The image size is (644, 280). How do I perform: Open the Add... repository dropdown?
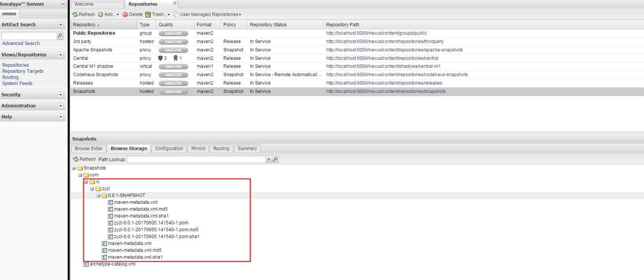click(x=108, y=14)
